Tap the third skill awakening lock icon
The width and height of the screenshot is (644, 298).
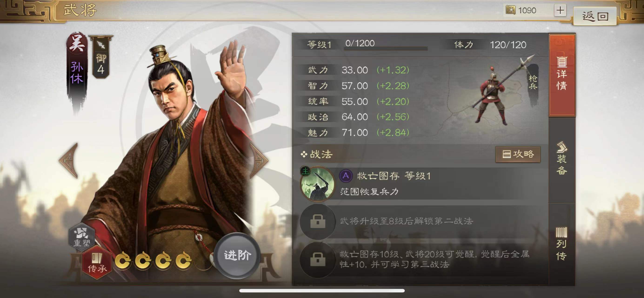point(317,260)
